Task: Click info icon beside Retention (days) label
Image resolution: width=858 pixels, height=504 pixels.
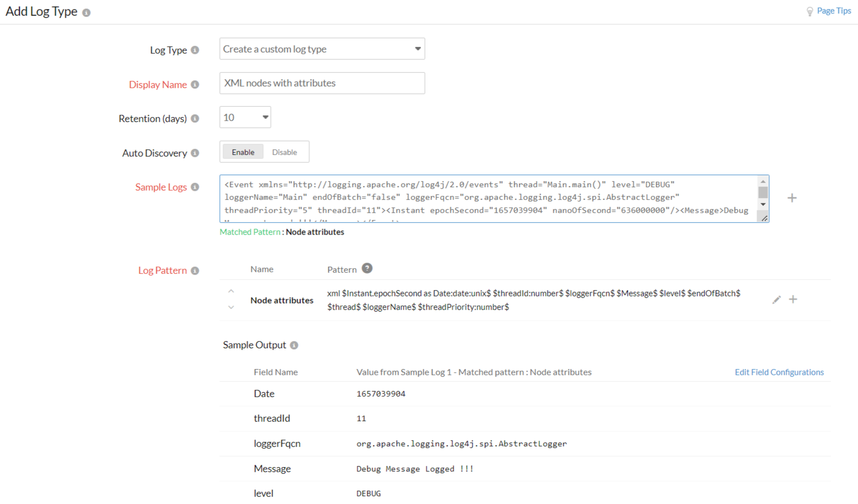Action: 195,118
